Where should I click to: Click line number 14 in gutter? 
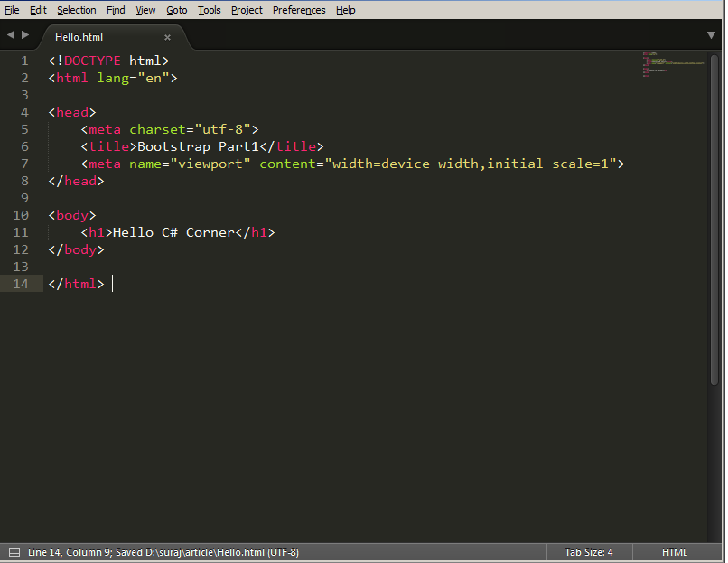(21, 284)
